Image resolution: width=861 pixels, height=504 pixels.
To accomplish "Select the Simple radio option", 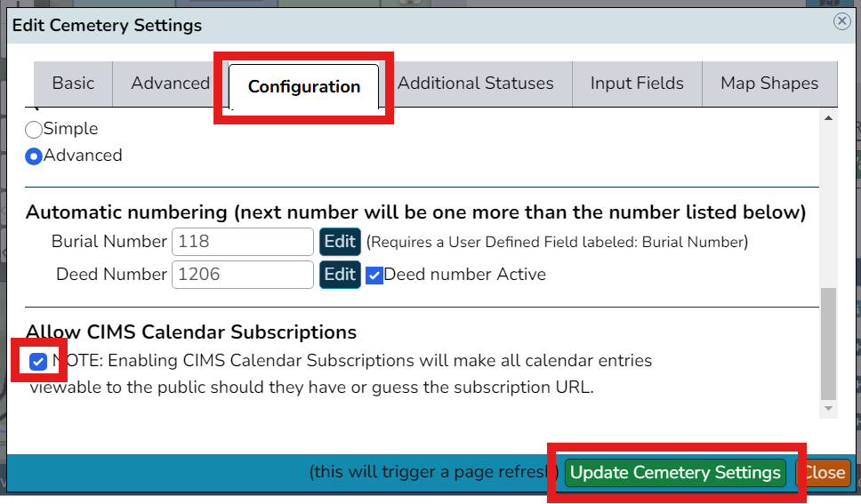I will [x=34, y=130].
